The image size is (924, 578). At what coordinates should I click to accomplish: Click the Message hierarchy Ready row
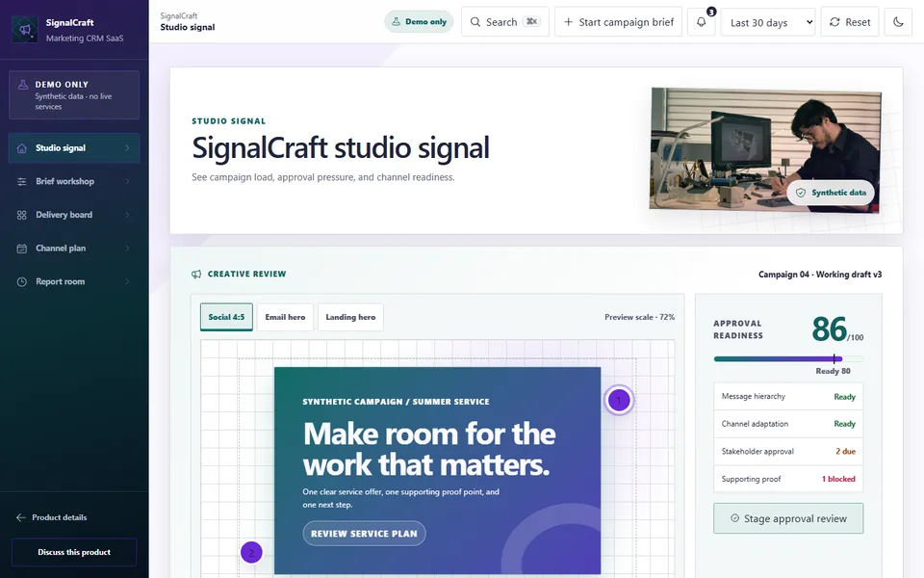788,396
